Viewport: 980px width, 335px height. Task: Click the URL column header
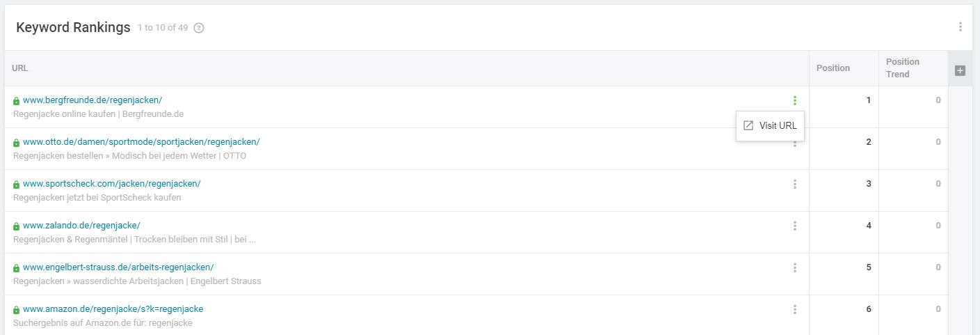tap(19, 68)
